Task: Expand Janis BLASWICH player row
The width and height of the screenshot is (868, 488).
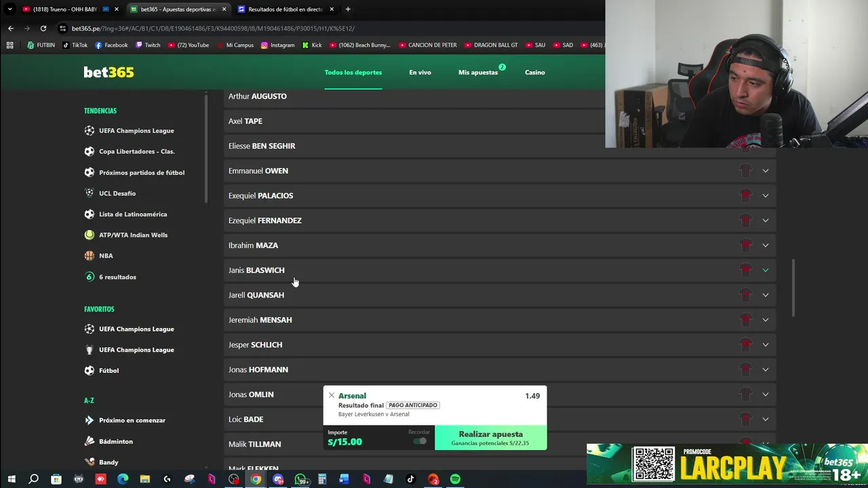Action: point(765,270)
